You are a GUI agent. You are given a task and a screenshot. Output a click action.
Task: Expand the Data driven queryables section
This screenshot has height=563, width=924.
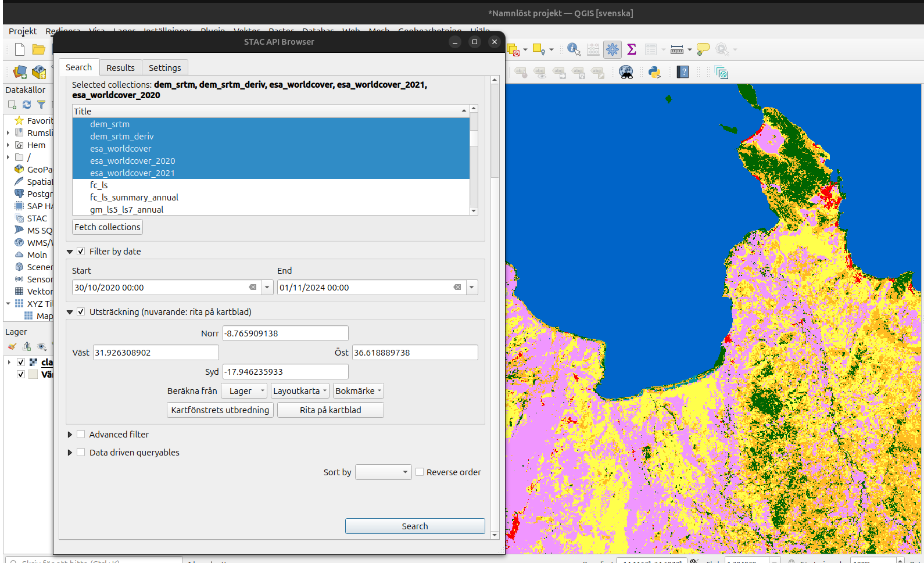click(70, 453)
